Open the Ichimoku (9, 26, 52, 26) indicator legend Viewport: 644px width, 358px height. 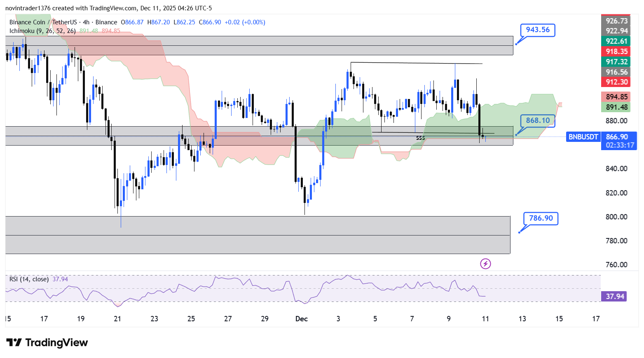[42, 31]
